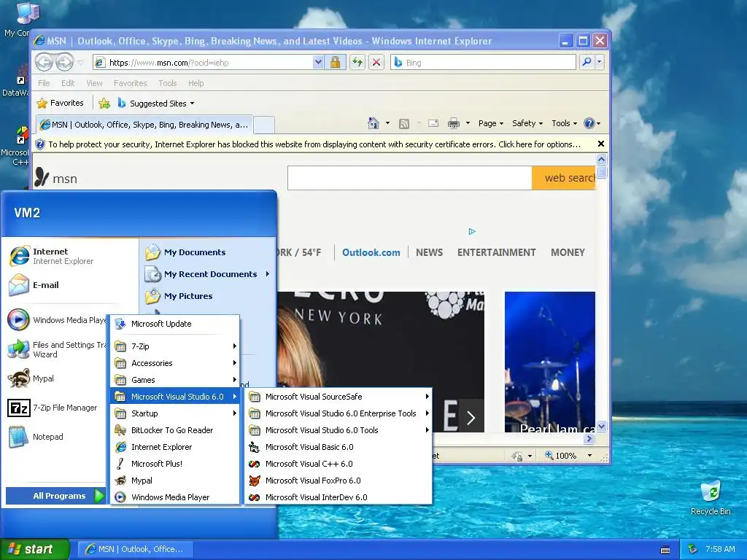747x560 pixels.
Task: Click the next slide arrow on MSN
Action: (x=471, y=418)
